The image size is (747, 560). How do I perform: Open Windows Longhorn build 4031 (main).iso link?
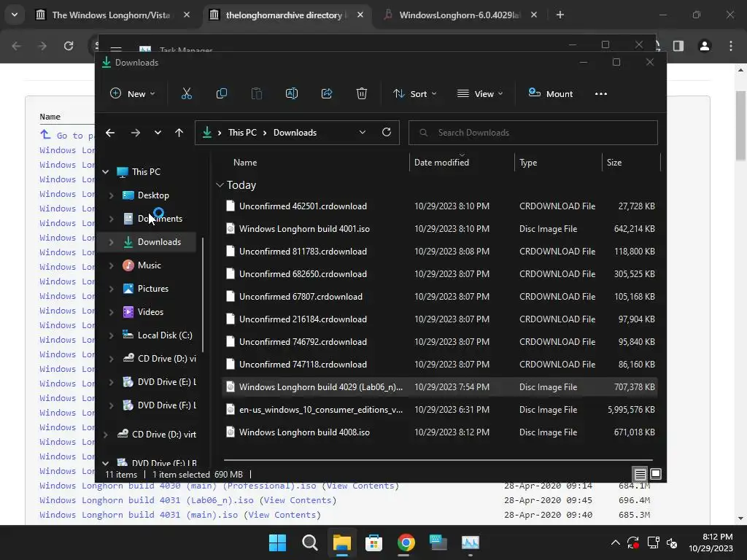(x=138, y=515)
